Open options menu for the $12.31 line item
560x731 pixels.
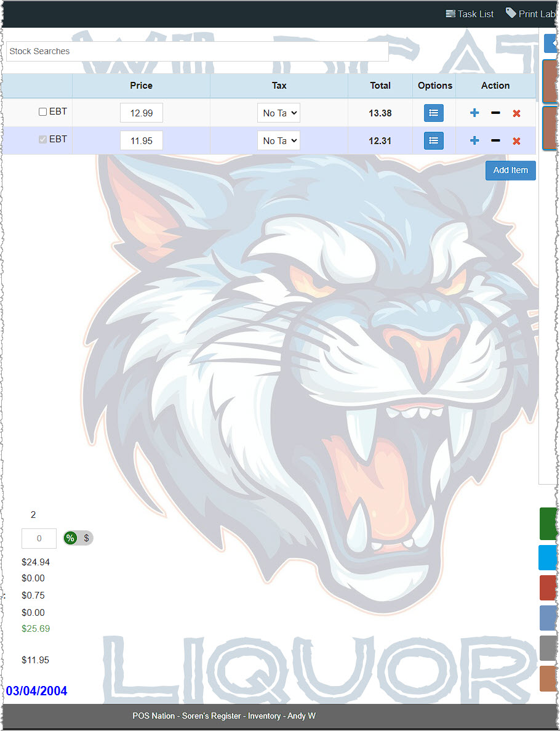coord(433,140)
